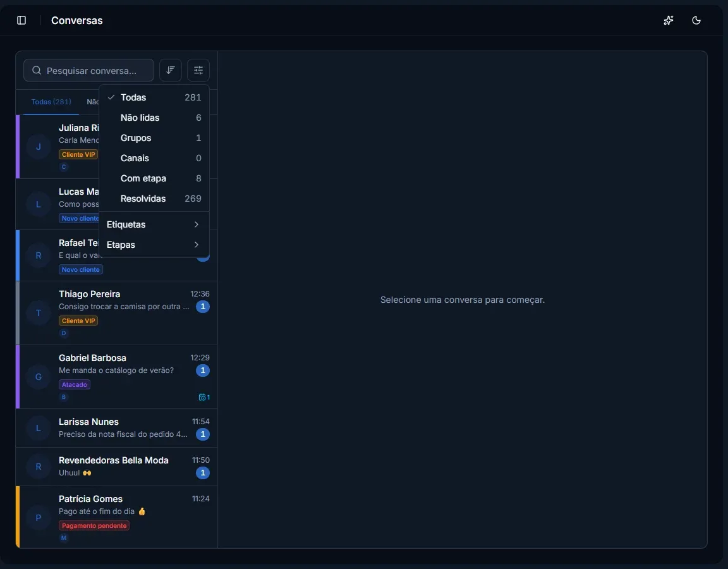Click the Pagamento pendente tag
728x569 pixels.
(x=94, y=526)
